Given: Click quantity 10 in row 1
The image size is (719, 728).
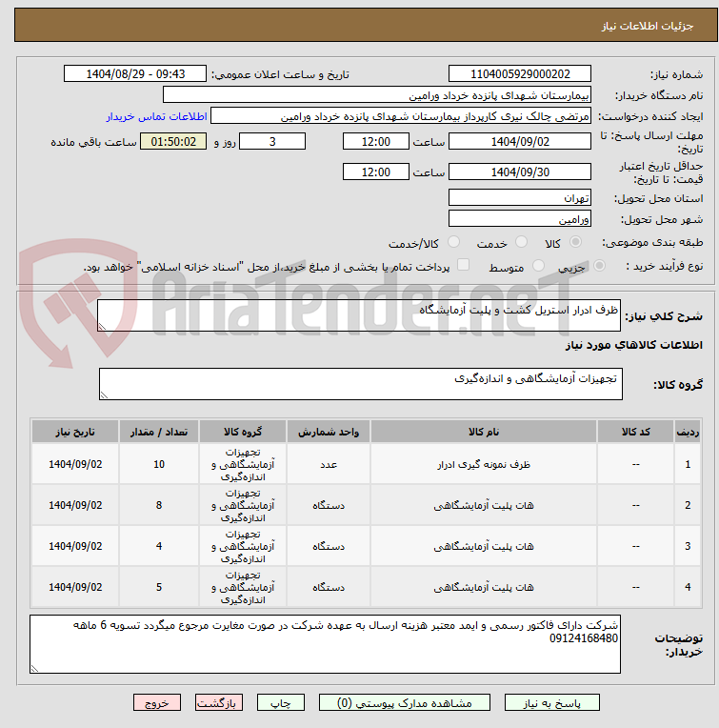Looking at the screenshot, I should [159, 464].
